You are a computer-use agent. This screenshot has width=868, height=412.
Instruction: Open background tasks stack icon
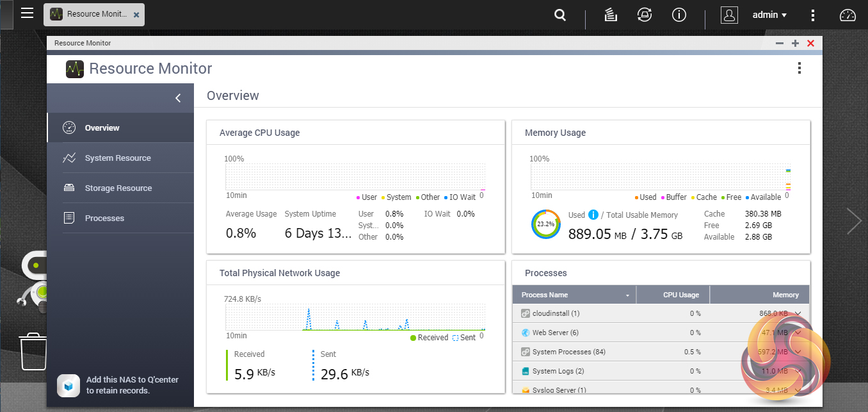611,15
